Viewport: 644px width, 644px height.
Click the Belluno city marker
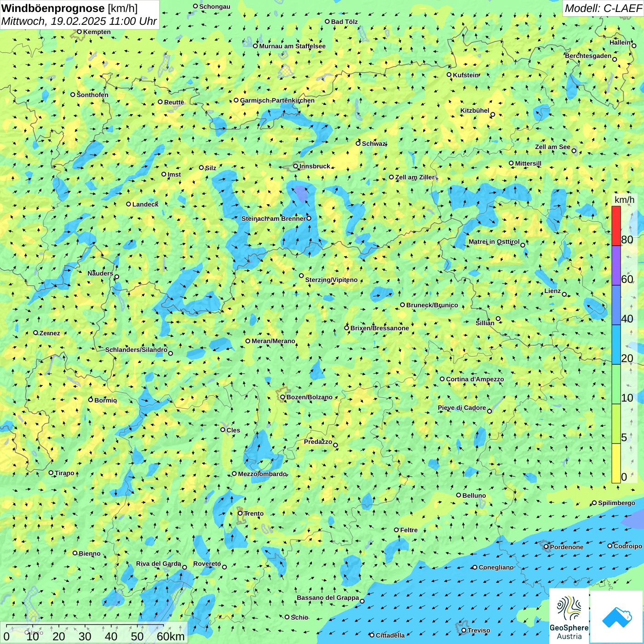point(459,495)
